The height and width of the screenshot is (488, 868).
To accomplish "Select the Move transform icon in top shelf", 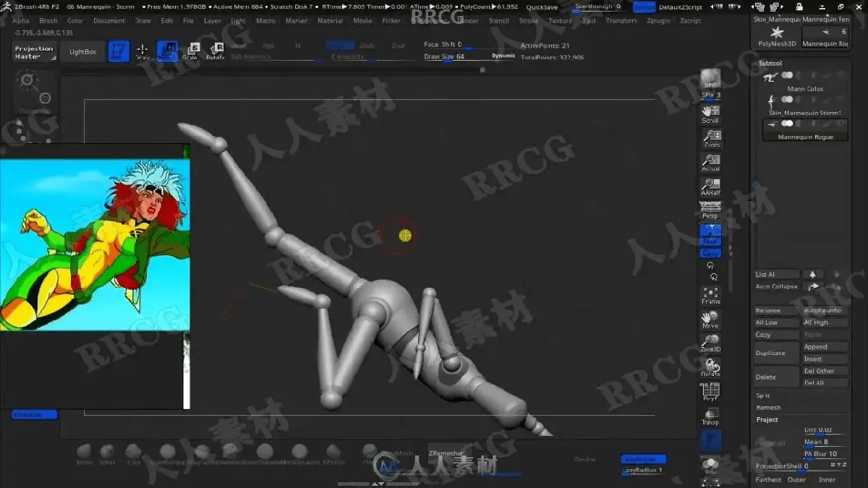I will [168, 51].
